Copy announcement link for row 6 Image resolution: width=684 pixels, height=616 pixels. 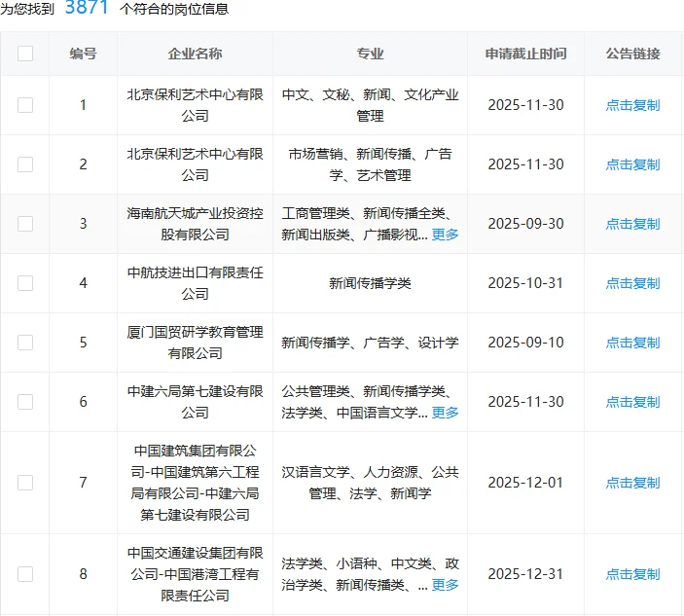632,402
